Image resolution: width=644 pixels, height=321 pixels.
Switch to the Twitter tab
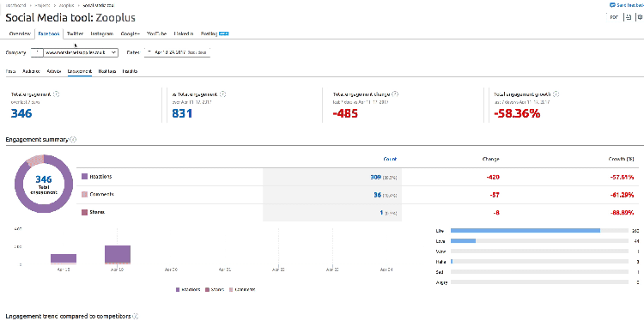pyautogui.click(x=76, y=33)
